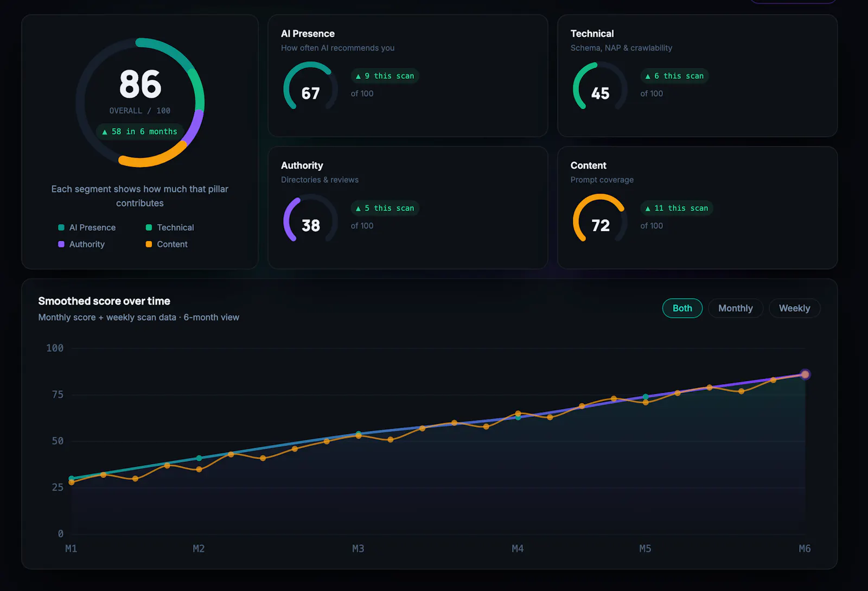Click 'Directories & reviews' subtitle

click(x=320, y=180)
